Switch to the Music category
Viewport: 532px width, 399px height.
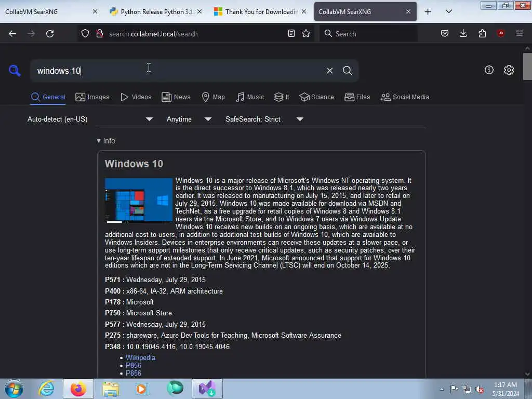pyautogui.click(x=250, y=97)
